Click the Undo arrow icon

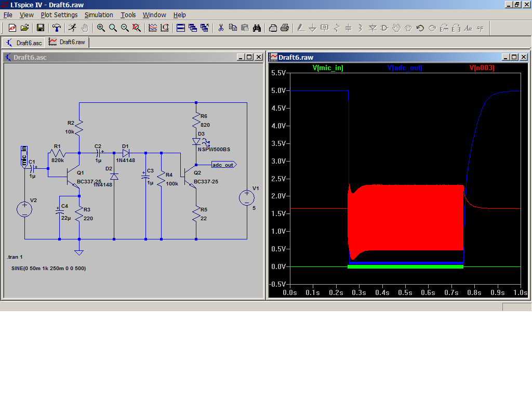420,28
